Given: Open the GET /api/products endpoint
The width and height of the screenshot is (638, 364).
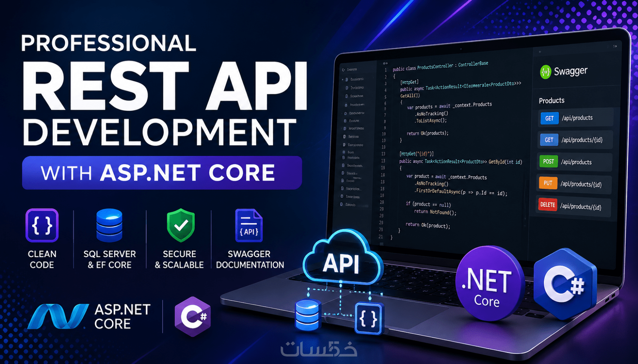Looking at the screenshot, I should click(576, 118).
